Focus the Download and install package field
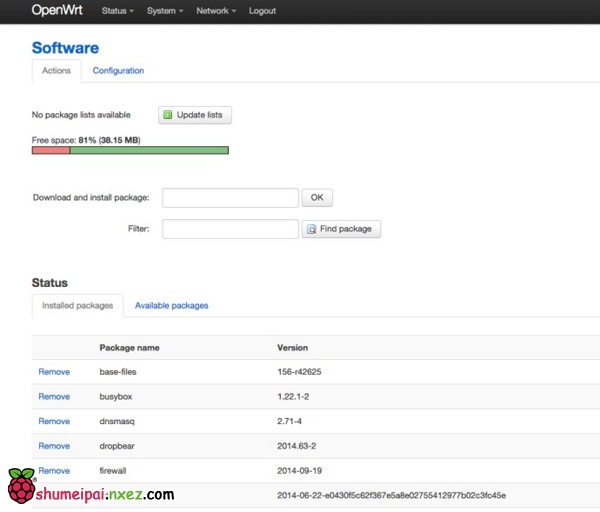This screenshot has height=512, width=600. pyautogui.click(x=230, y=198)
